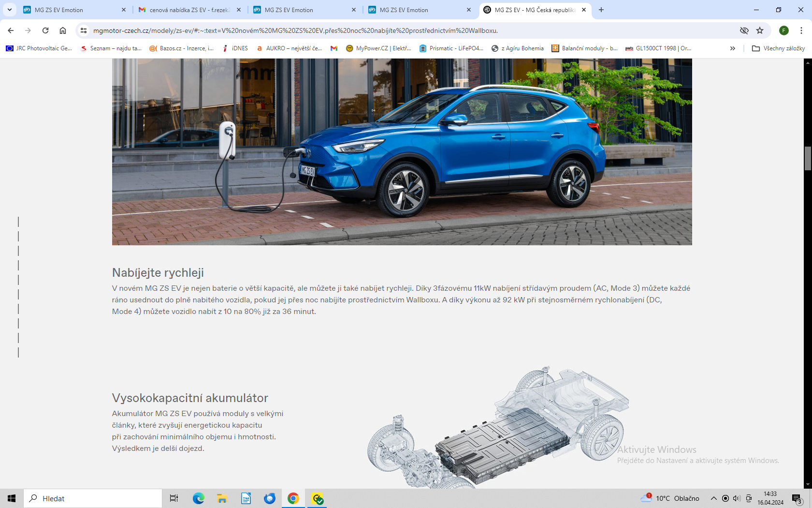Open LibreOffice Writer from the taskbar
Viewport: 812px width, 508px height.
click(x=246, y=498)
